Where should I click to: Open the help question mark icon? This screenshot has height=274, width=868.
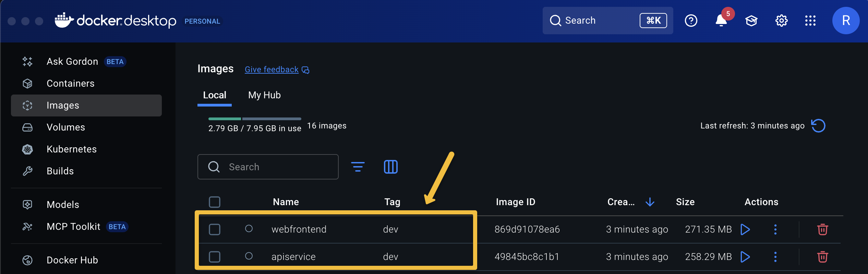[x=691, y=21]
